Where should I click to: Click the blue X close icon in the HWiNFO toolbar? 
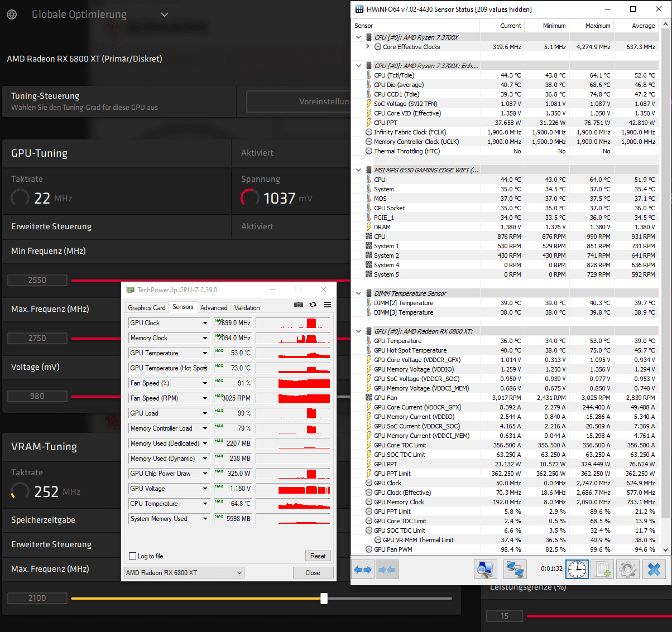click(654, 570)
